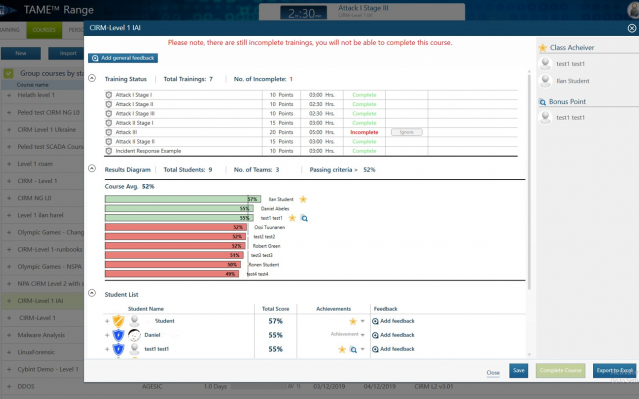Click add feedback plus icon in Daniel's row
Screen dimensions: 639x399
click(375, 335)
